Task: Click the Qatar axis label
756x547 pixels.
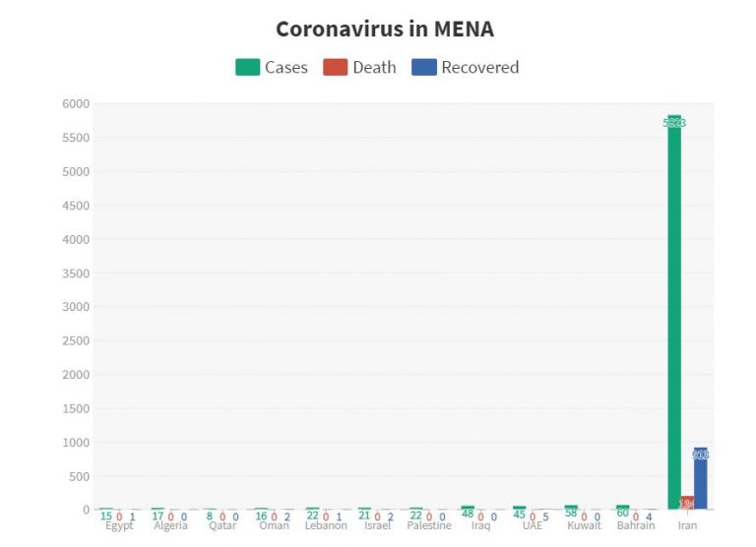Action: (x=222, y=525)
